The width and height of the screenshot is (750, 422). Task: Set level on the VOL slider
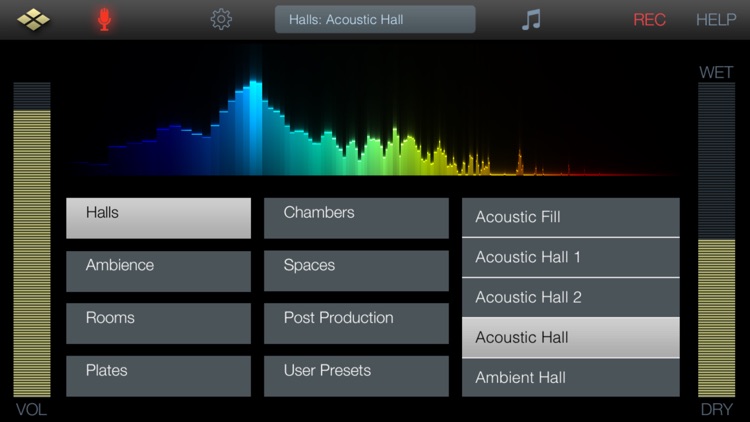(32, 239)
